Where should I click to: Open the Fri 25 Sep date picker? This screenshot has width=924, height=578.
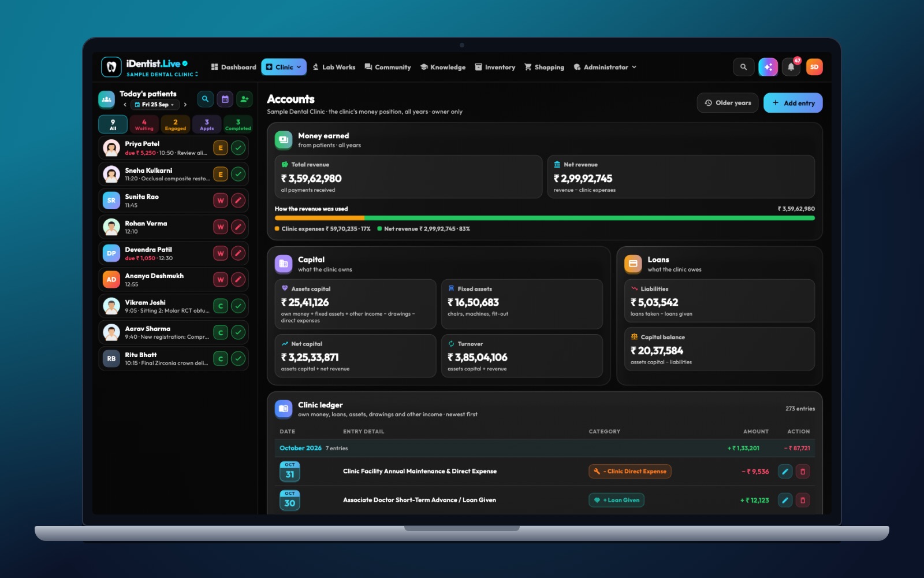[x=155, y=105]
